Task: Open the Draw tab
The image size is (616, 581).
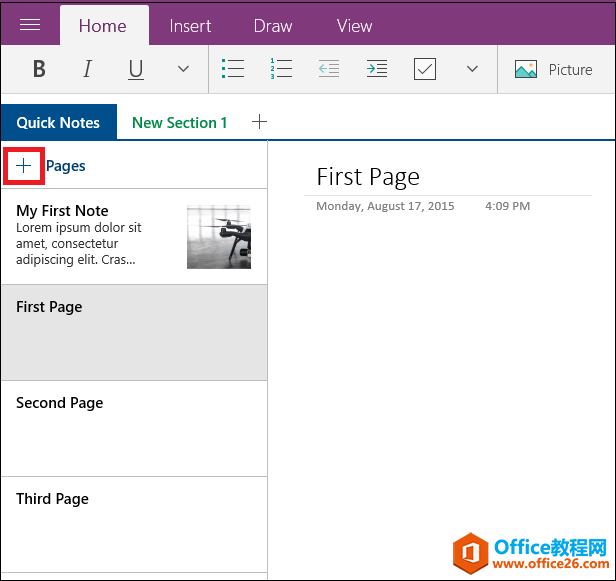Action: (x=272, y=26)
